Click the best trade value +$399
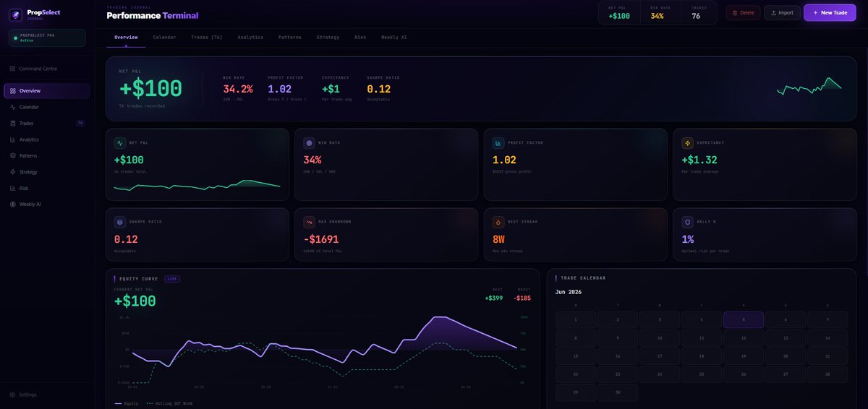 pos(494,298)
